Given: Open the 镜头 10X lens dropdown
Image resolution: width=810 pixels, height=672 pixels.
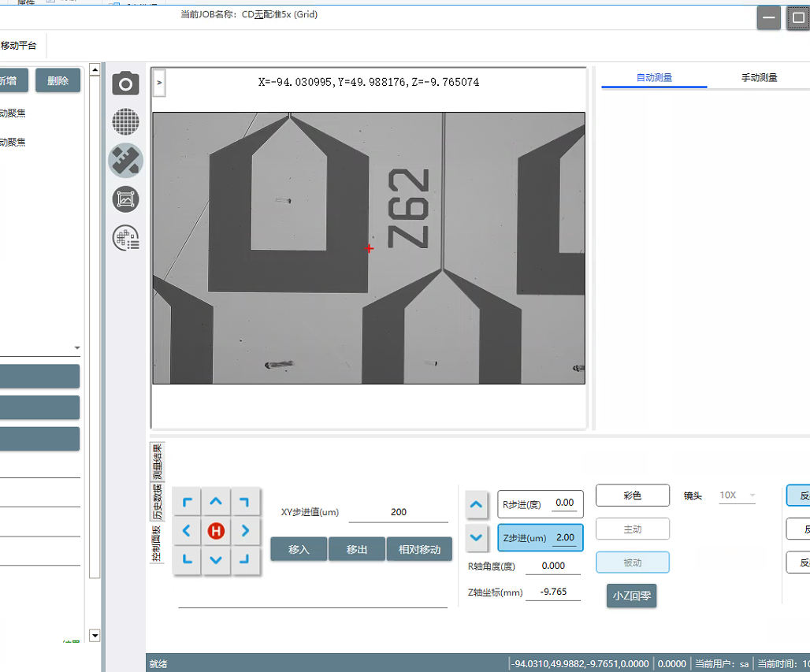Looking at the screenshot, I should click(738, 496).
